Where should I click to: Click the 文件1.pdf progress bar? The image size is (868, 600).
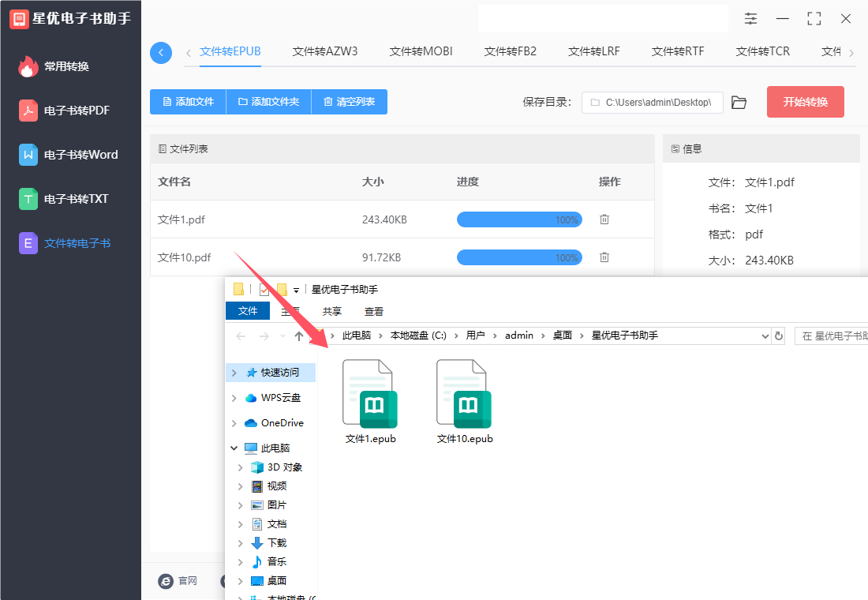(x=519, y=219)
